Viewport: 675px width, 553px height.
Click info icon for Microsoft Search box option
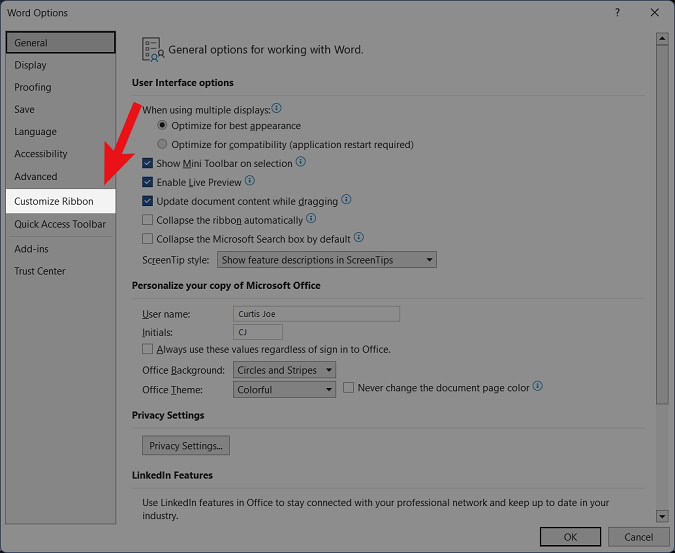359,237
